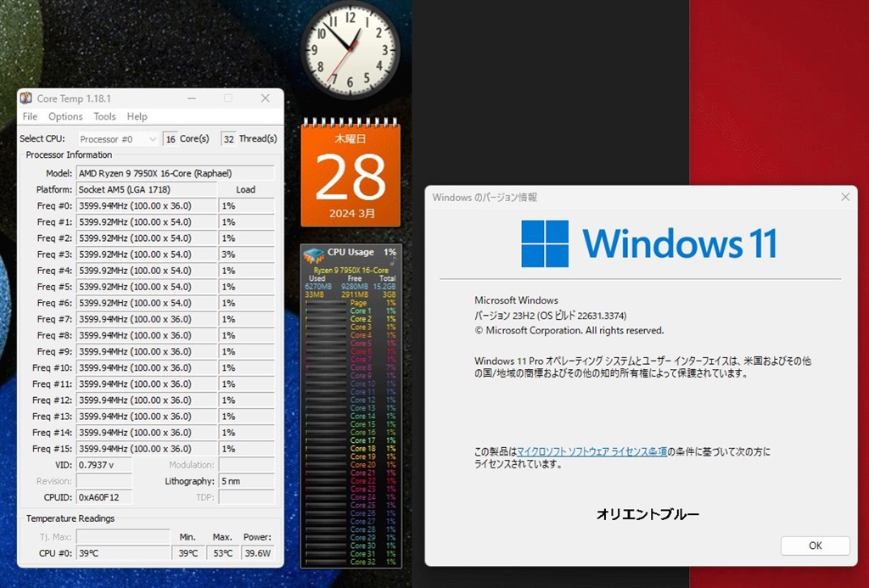Click the Max. temperature value 53°C
This screenshot has height=588, width=869.
pos(223,553)
